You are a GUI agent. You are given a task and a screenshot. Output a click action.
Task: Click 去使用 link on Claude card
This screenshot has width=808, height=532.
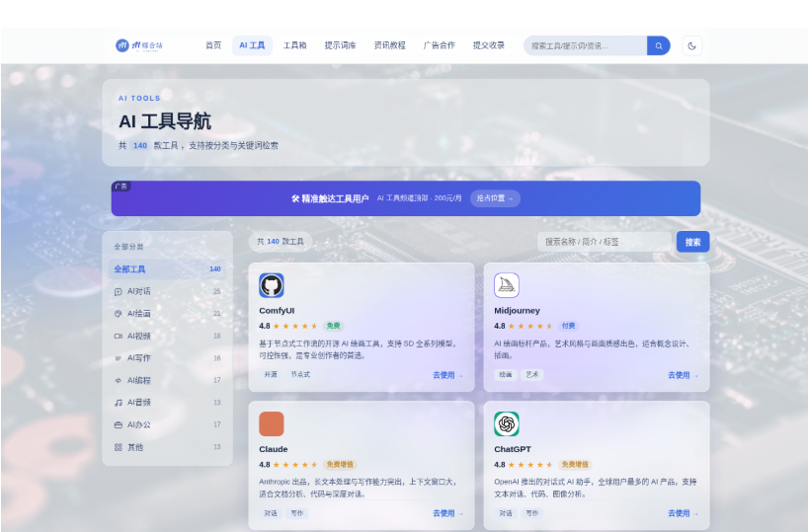click(447, 513)
